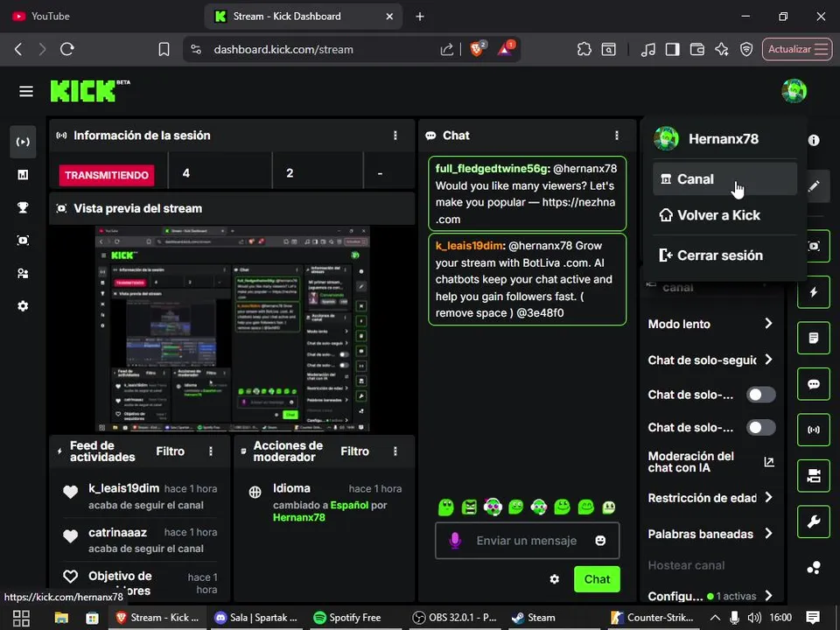Open the settings gear in the left sidebar
Screen dimensions: 840x630
pos(23,306)
